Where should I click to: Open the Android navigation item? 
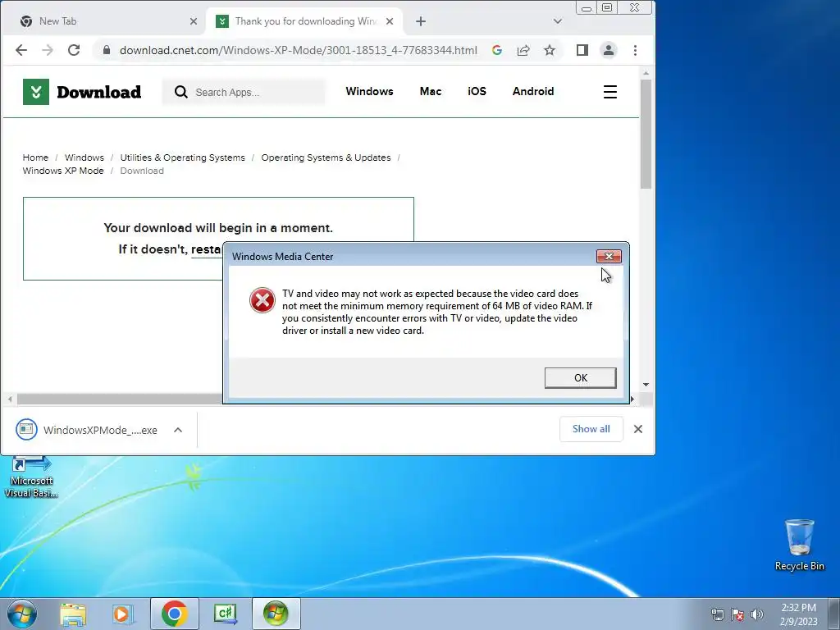click(x=533, y=92)
